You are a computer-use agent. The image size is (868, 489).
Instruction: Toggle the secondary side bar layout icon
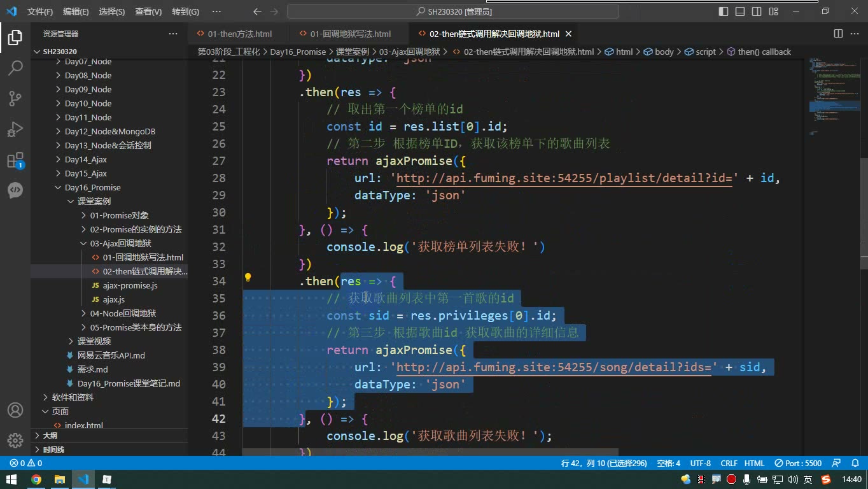[757, 11]
